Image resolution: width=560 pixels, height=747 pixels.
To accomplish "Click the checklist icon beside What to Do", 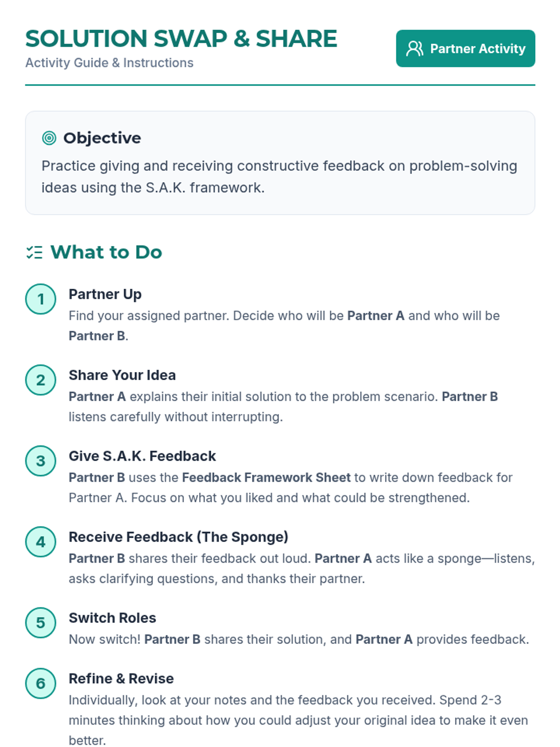I will 35,253.
